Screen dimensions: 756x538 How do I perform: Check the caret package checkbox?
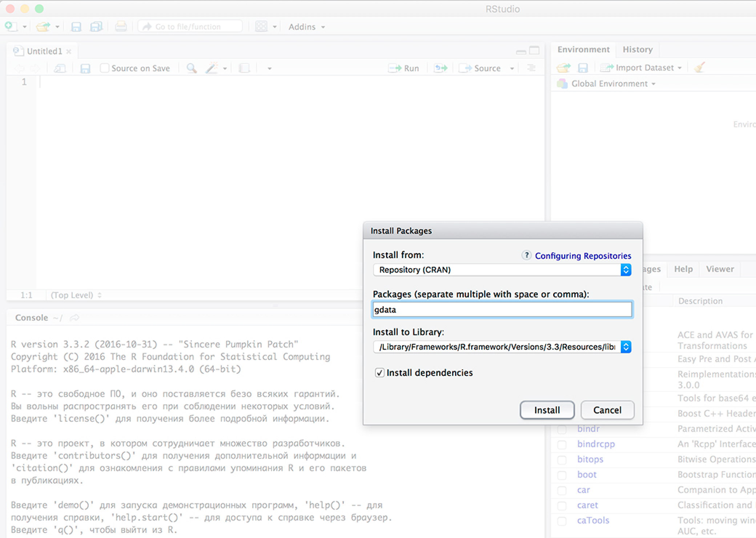[x=562, y=506]
